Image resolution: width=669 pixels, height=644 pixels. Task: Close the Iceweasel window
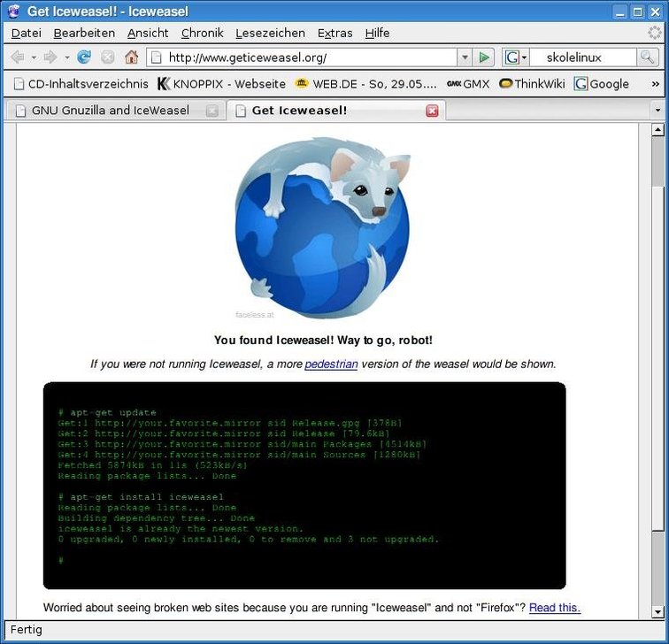656,11
